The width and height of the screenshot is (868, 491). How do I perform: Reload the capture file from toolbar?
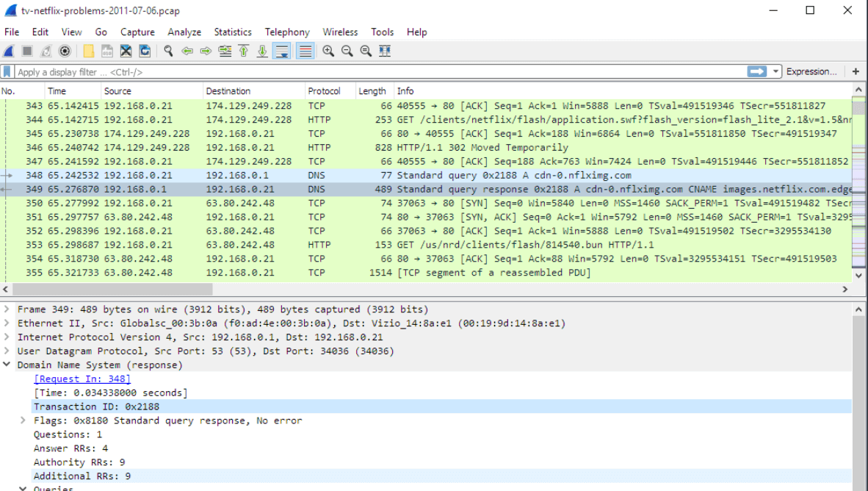145,51
